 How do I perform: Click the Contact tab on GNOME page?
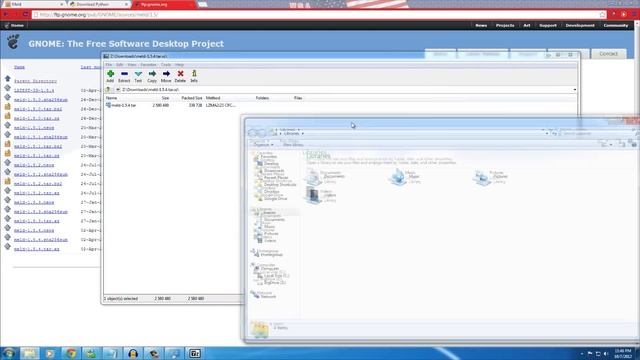click(x=608, y=54)
